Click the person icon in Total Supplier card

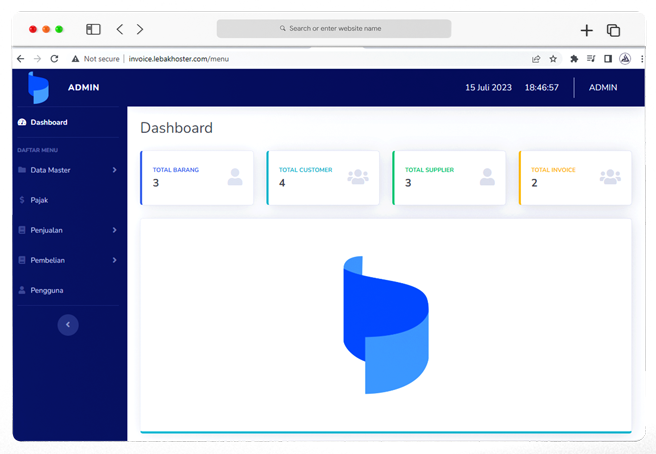(487, 177)
